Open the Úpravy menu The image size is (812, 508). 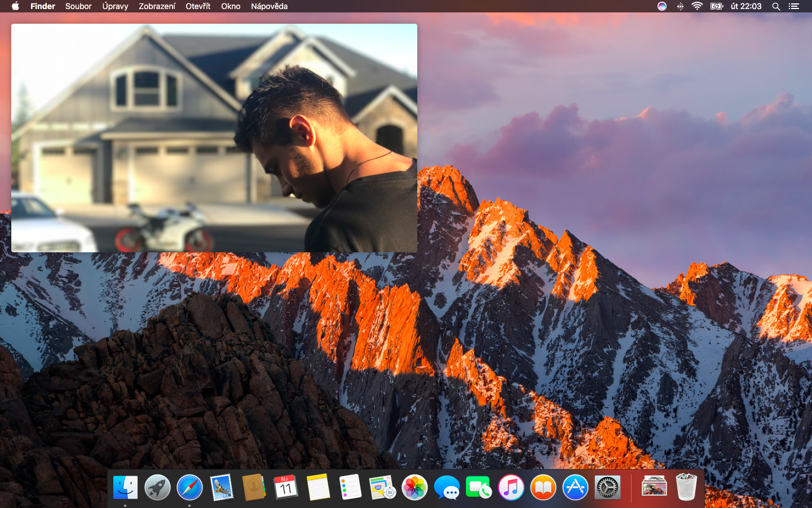click(x=115, y=6)
